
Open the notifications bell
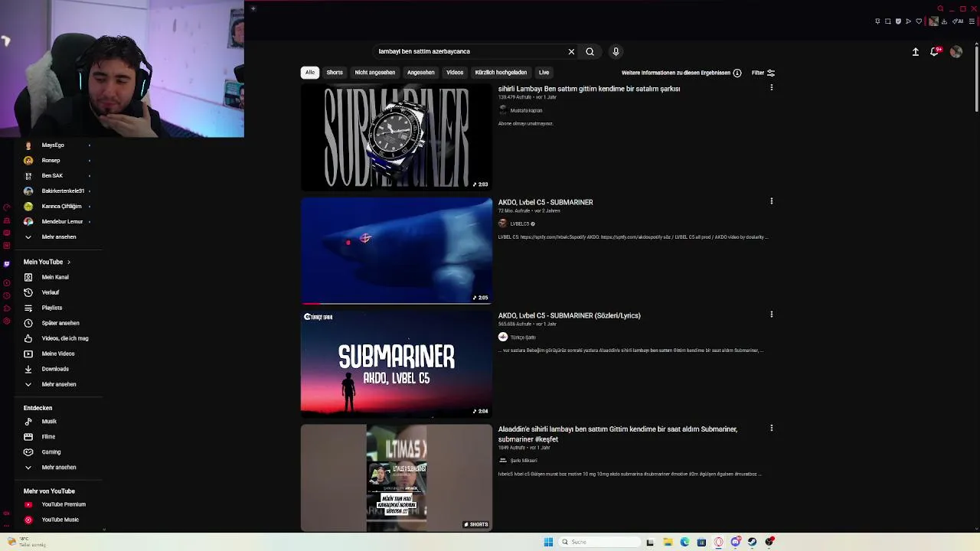tap(935, 51)
